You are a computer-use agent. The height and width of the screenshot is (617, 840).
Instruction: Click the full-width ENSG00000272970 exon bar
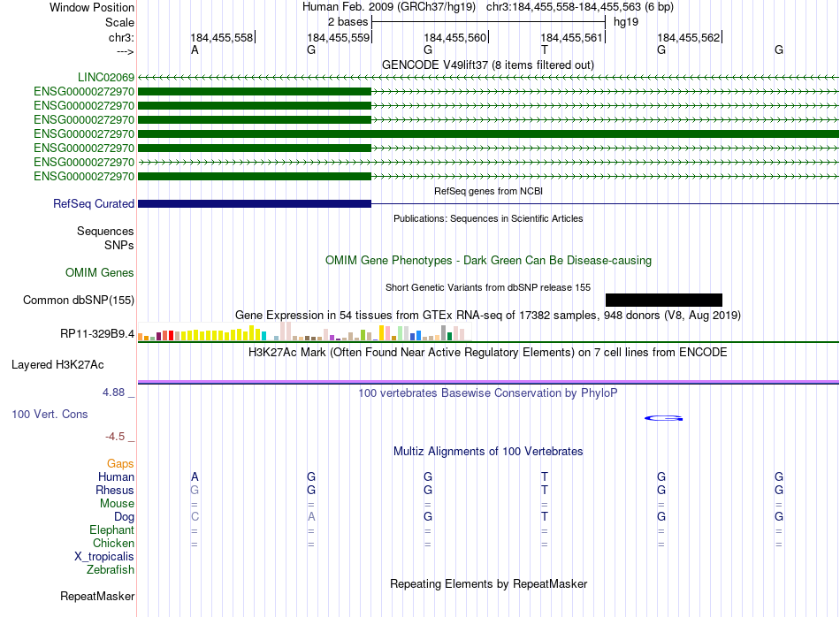tap(489, 133)
